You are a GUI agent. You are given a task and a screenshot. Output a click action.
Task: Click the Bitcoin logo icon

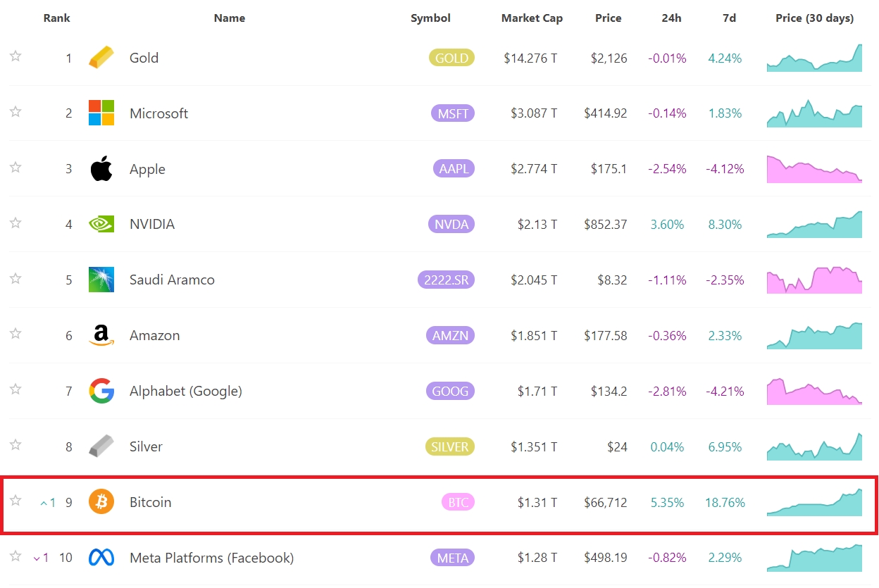(x=101, y=502)
